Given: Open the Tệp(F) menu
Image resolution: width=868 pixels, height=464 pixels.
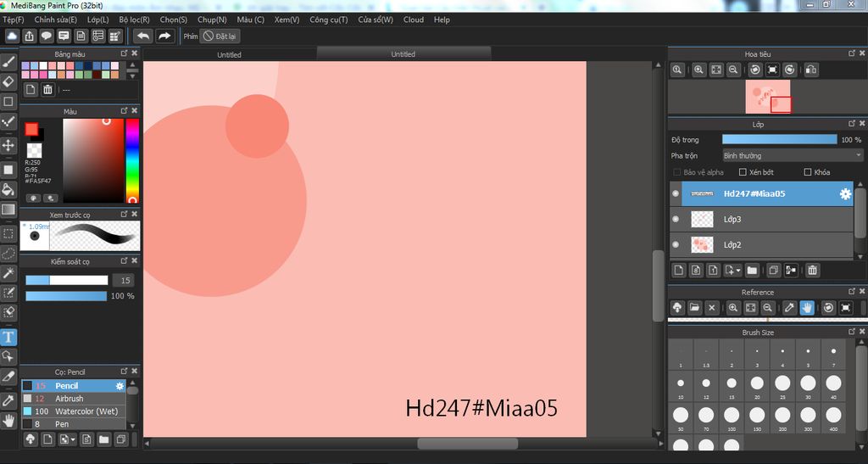Looking at the screenshot, I should tap(14, 20).
